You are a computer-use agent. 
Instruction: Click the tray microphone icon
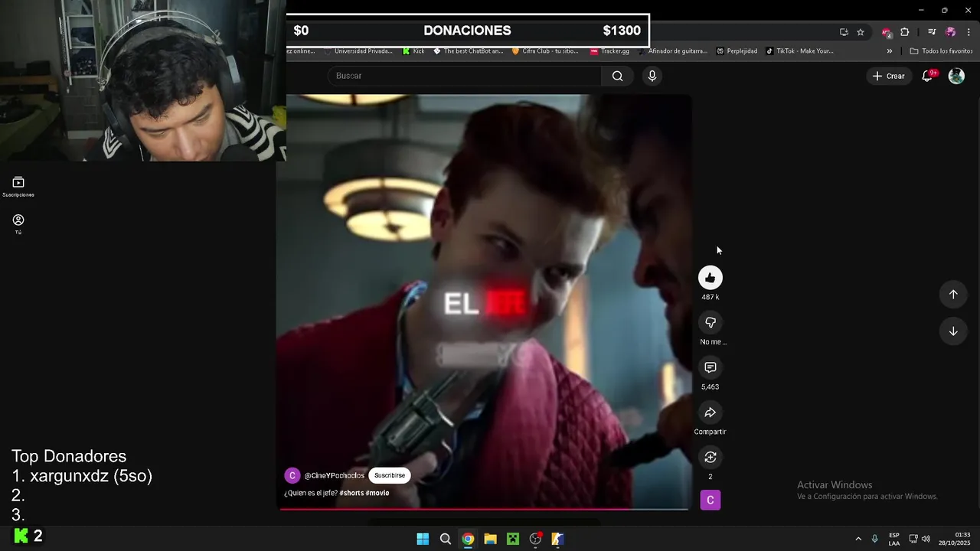pyautogui.click(x=874, y=539)
